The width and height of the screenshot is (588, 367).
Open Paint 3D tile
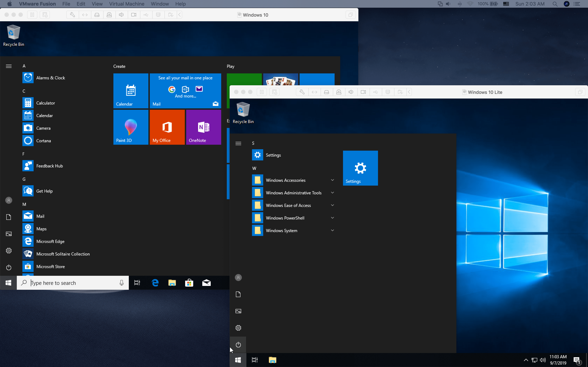pos(131,127)
